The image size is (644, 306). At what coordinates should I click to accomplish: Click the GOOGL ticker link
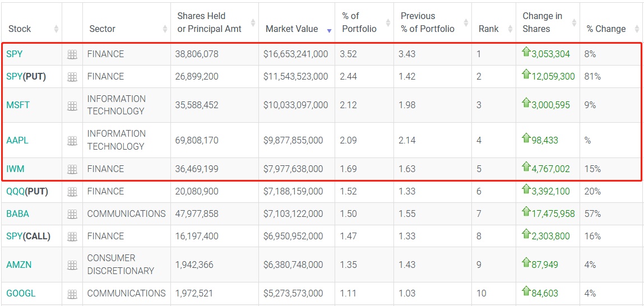pyautogui.click(x=21, y=294)
